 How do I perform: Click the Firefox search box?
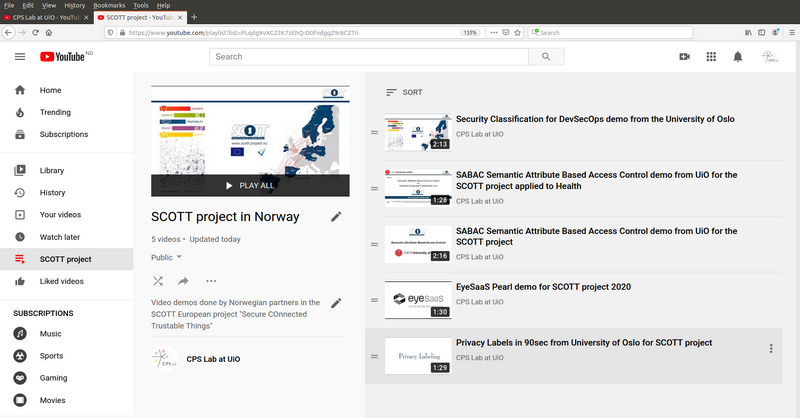pyautogui.click(x=610, y=33)
